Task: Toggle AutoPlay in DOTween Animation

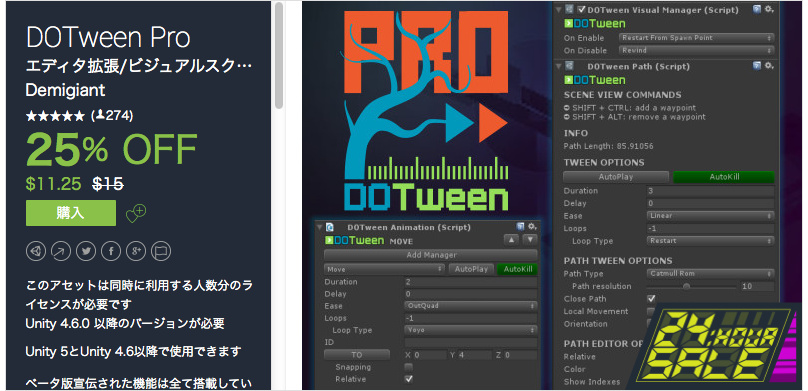Action: [472, 269]
